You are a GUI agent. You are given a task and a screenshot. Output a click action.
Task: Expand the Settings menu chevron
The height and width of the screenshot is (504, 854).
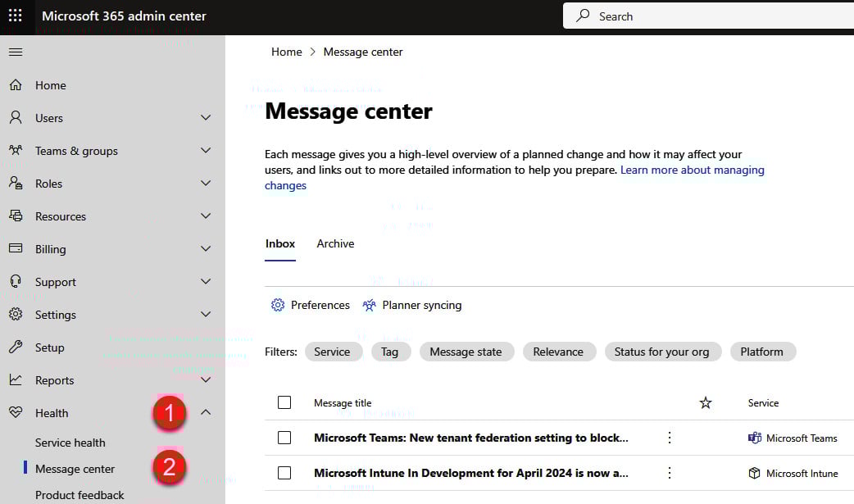(206, 314)
